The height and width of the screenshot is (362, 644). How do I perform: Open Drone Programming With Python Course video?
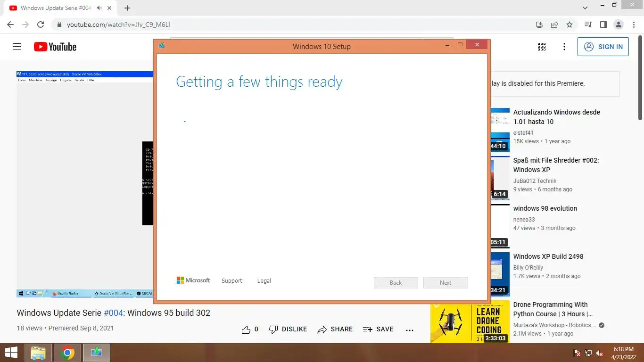(x=553, y=309)
